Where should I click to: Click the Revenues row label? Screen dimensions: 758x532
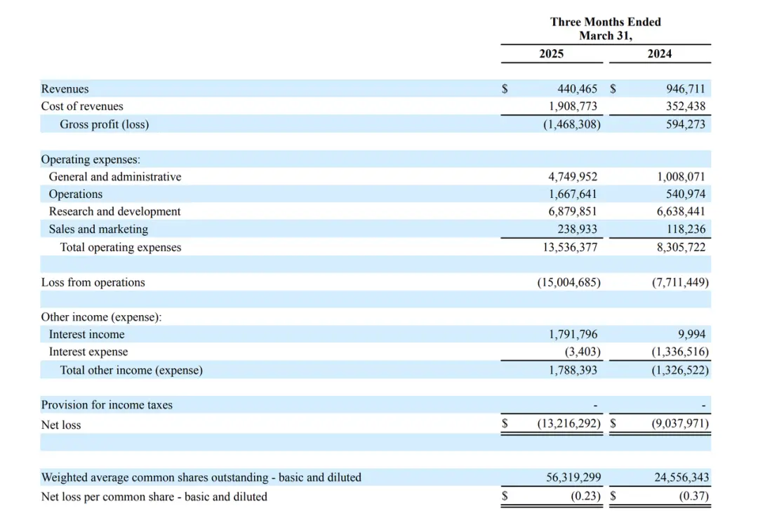tap(65, 89)
